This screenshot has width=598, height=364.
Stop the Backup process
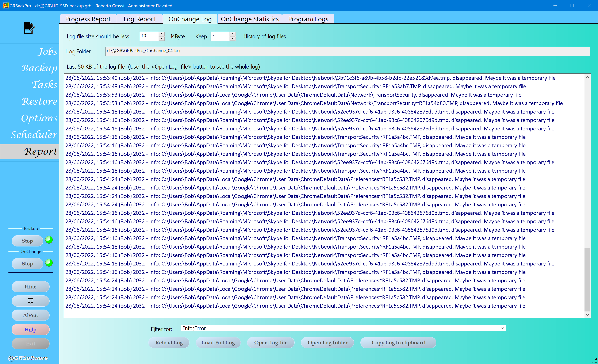pos(27,241)
